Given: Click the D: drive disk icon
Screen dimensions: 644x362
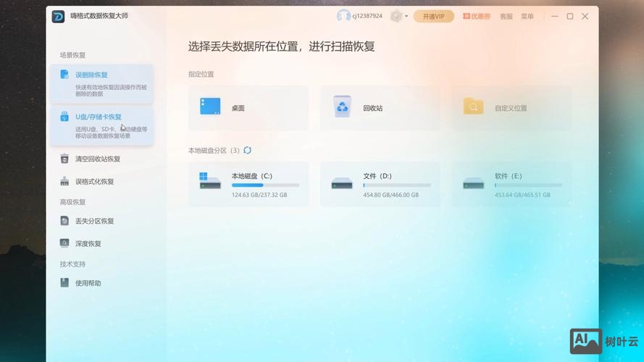Looking at the screenshot, I should pos(342,183).
